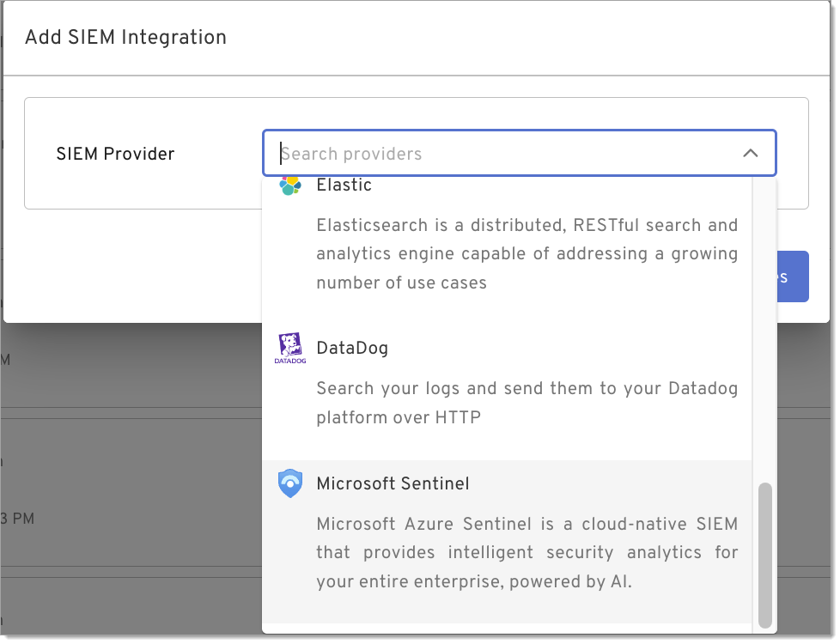This screenshot has height=644, width=840.
Task: Click the DataDog logs description text
Action: (x=527, y=403)
